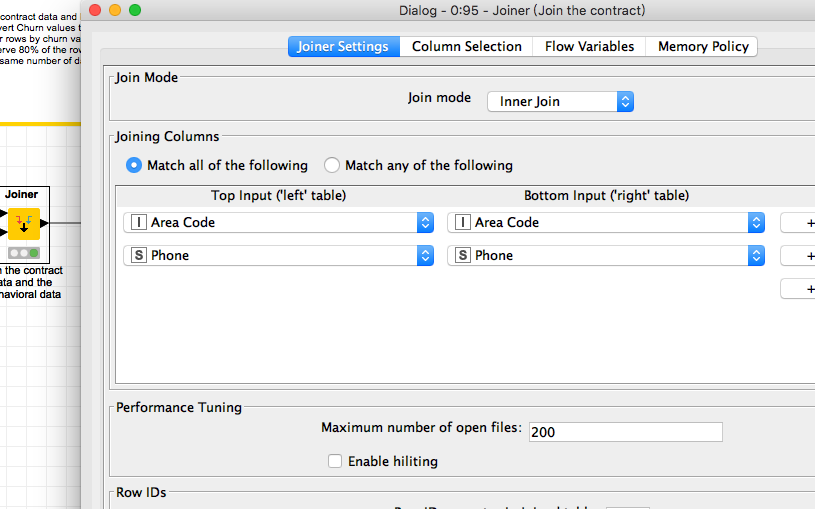Click the yellow Joiner node icon
Viewport: 815px width, 509px height.
pos(24,224)
